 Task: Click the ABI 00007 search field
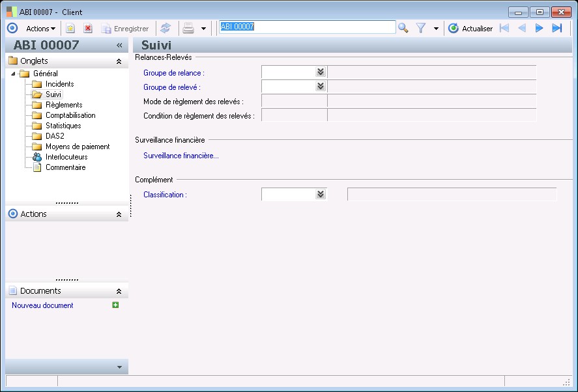pyautogui.click(x=306, y=27)
